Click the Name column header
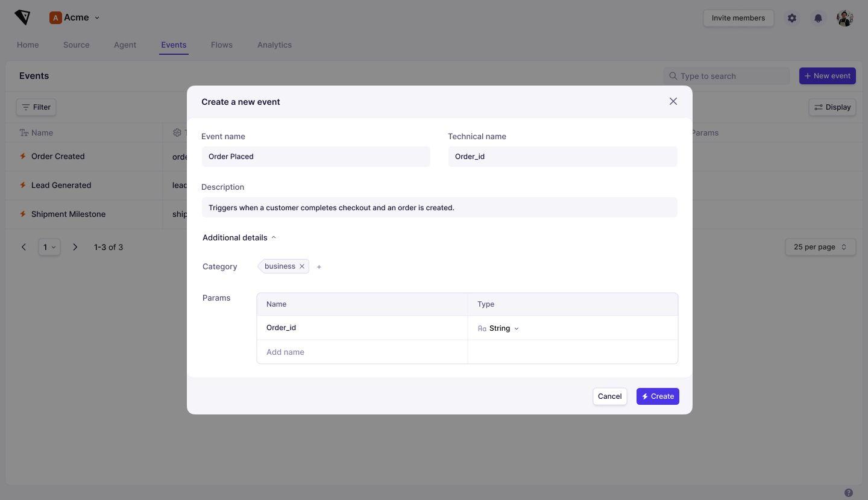The width and height of the screenshot is (868, 500). tap(36, 133)
